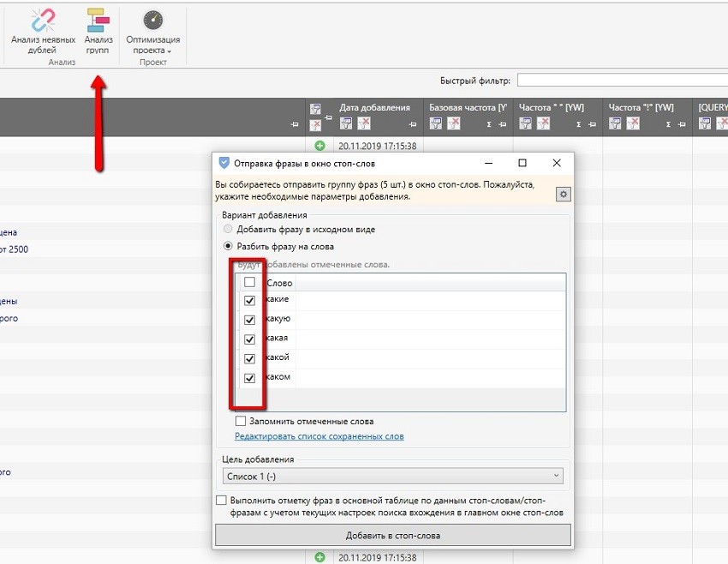
Task: Click the shield icon in the dialog title
Action: pos(224,163)
